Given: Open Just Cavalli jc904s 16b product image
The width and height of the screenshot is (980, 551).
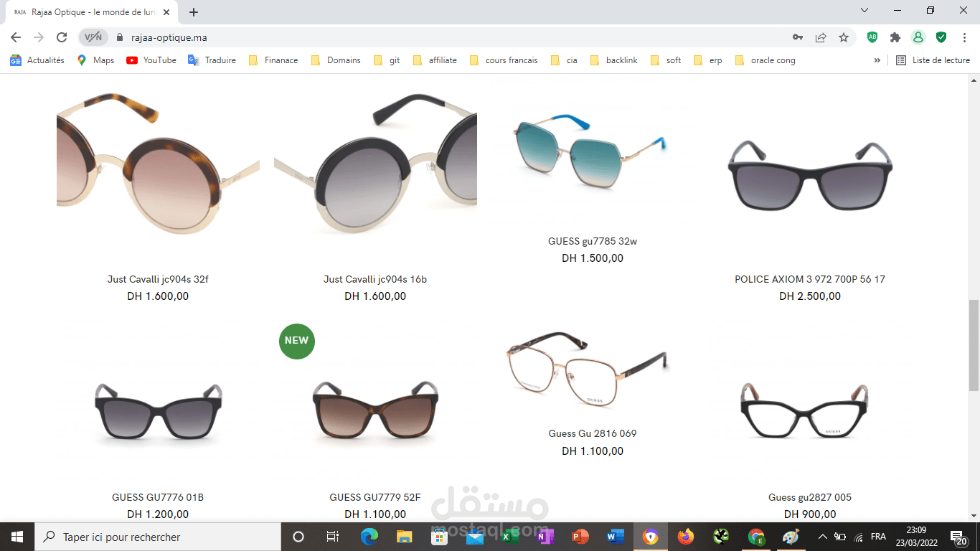Looking at the screenshot, I should click(x=375, y=169).
